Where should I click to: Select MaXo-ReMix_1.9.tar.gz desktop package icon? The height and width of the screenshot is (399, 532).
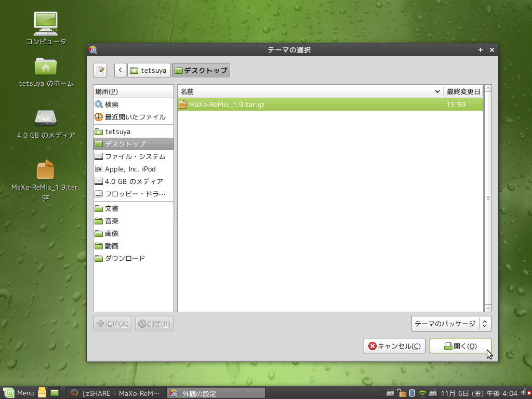click(46, 179)
